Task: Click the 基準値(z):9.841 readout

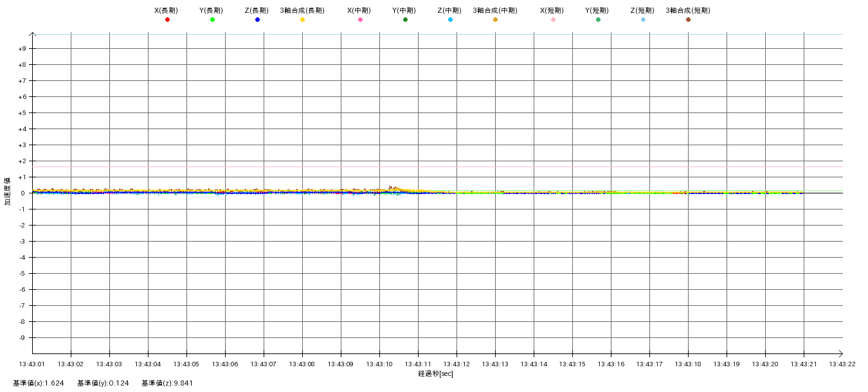Action: [x=167, y=383]
